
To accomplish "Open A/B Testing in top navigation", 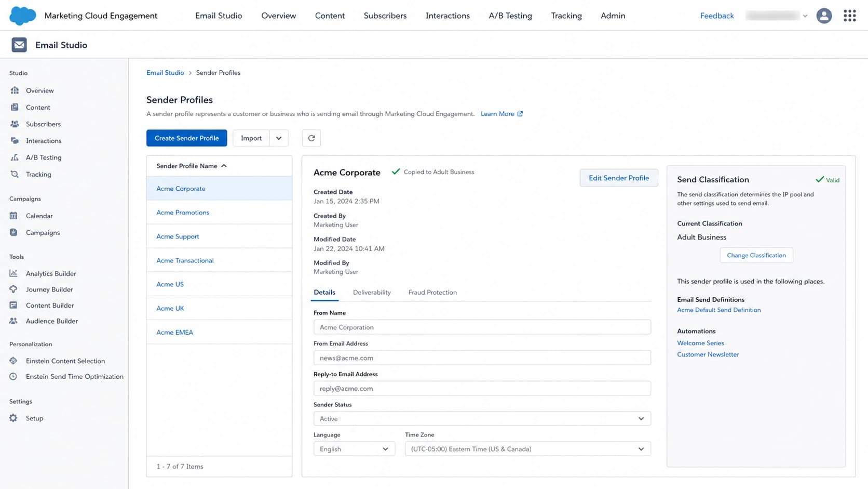I will [x=510, y=16].
